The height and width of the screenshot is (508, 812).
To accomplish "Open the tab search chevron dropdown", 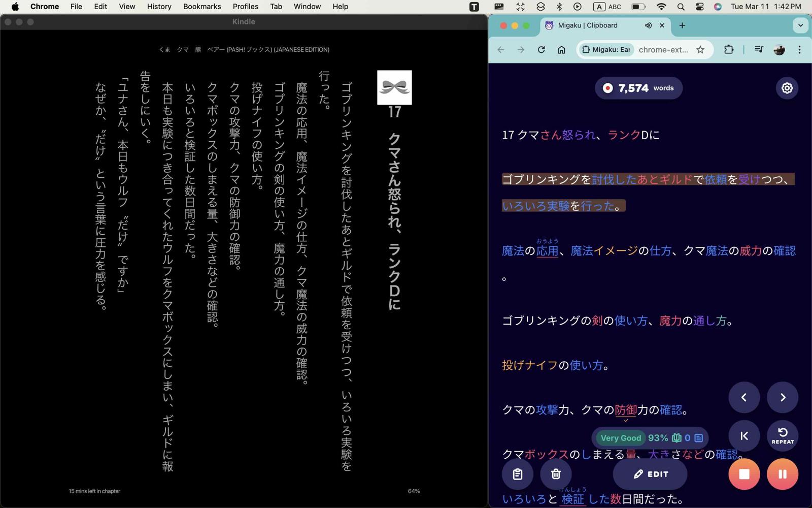I will tap(800, 25).
